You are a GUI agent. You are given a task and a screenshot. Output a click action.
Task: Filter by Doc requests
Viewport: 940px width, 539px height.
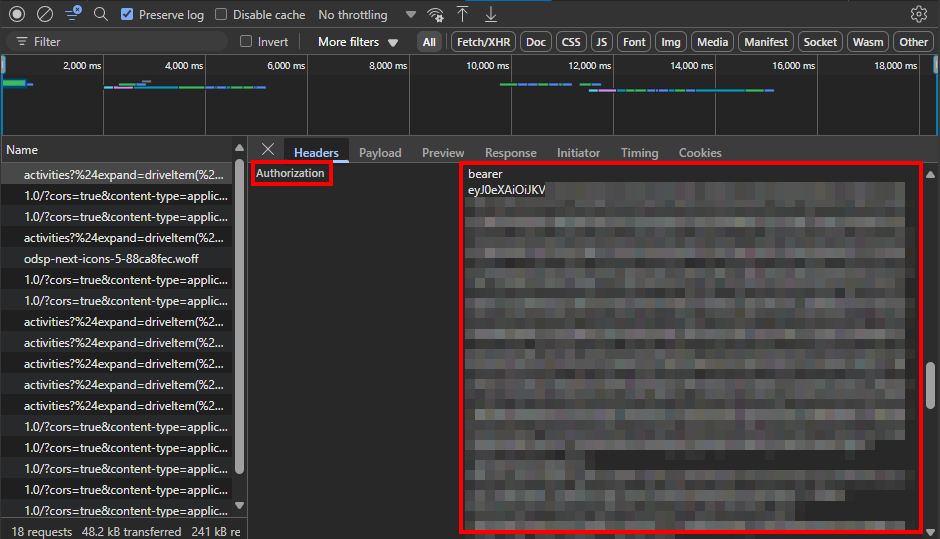tap(536, 42)
